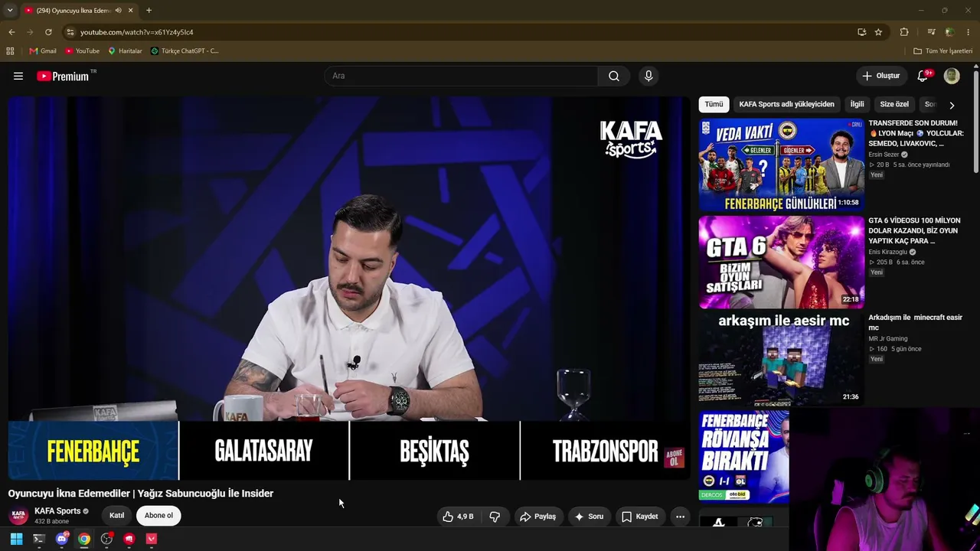This screenshot has height=551, width=980.
Task: Click the Soru ask button
Action: [589, 517]
